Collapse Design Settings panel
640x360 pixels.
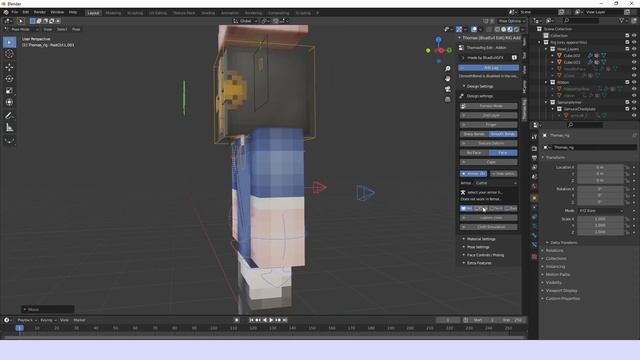tap(480, 87)
